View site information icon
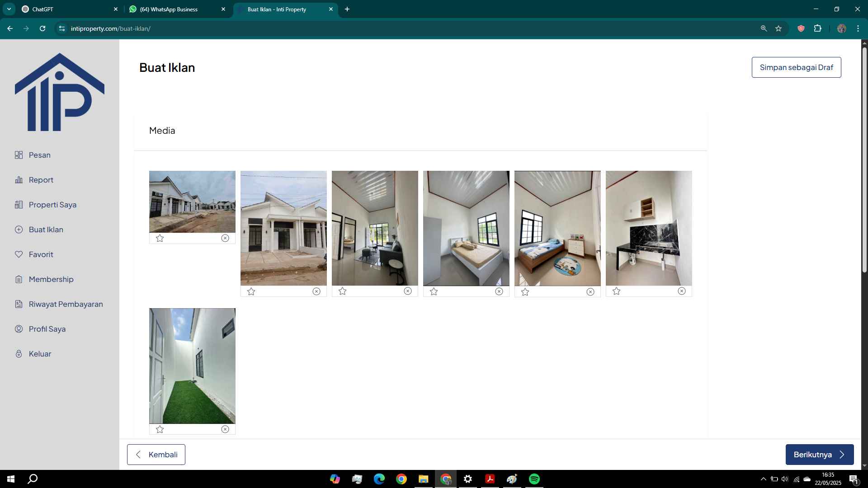This screenshot has height=488, width=868. [62, 28]
